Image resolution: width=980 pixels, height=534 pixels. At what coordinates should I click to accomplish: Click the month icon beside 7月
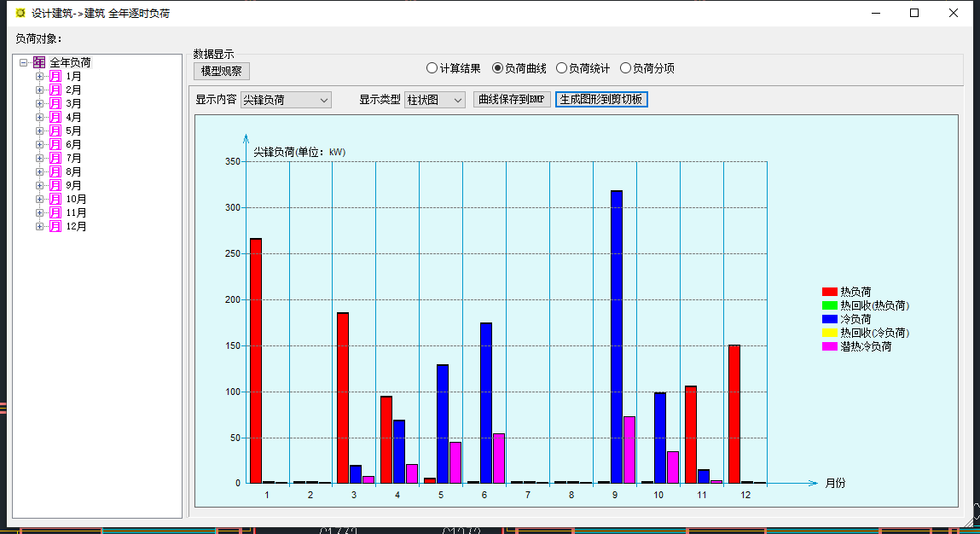coord(55,158)
